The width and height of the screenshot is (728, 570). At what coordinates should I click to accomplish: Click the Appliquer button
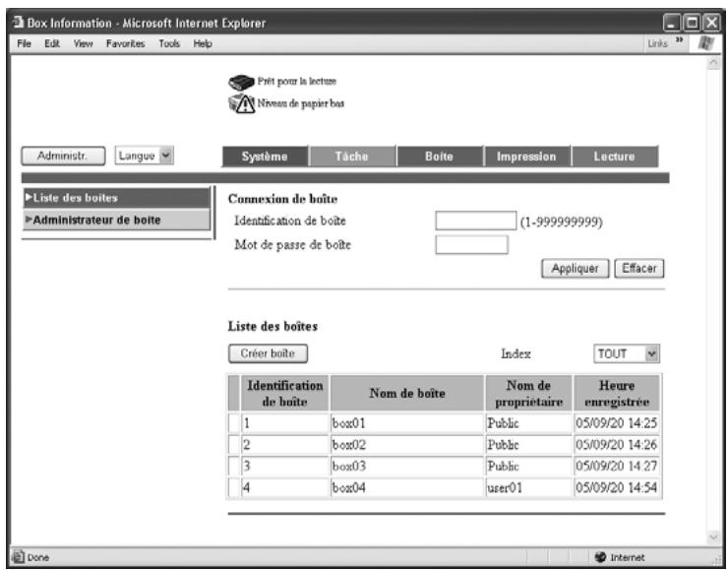click(575, 269)
